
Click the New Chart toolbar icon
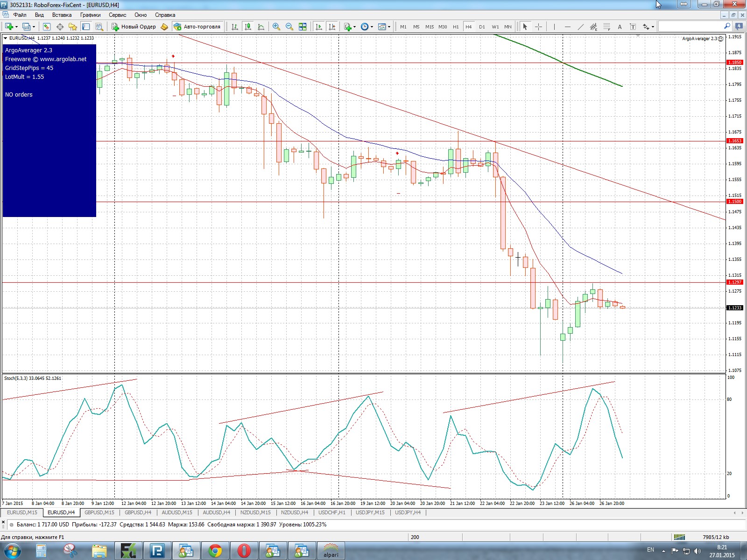click(x=9, y=27)
